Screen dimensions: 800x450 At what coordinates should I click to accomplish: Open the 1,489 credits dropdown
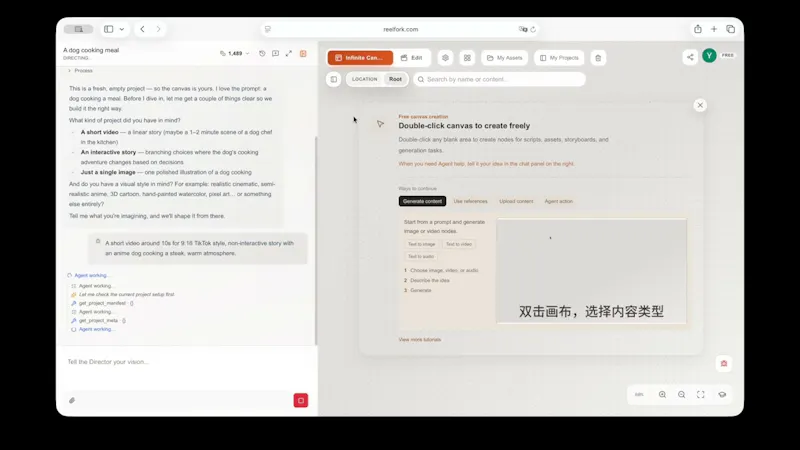235,54
